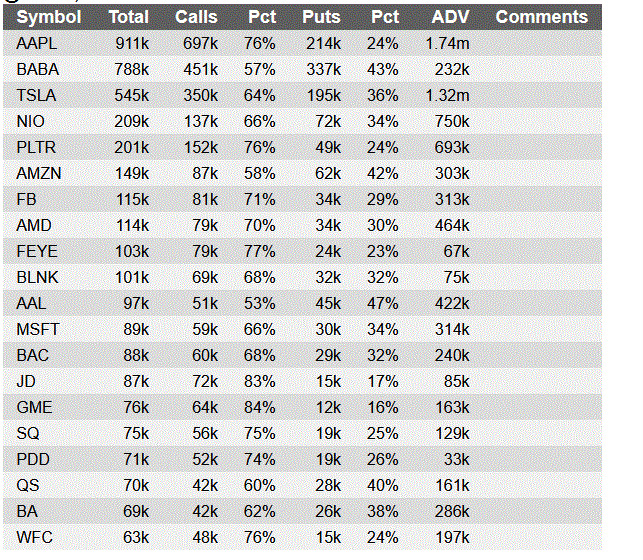Image resolution: width=643 pixels, height=560 pixels.
Task: Click AAPL's 911k total cell
Action: tap(132, 43)
